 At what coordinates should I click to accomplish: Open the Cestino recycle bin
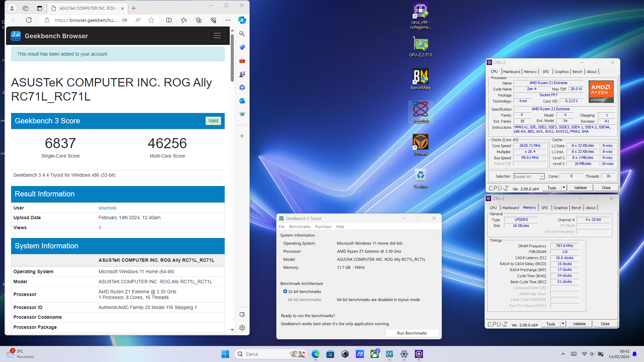coord(420,178)
